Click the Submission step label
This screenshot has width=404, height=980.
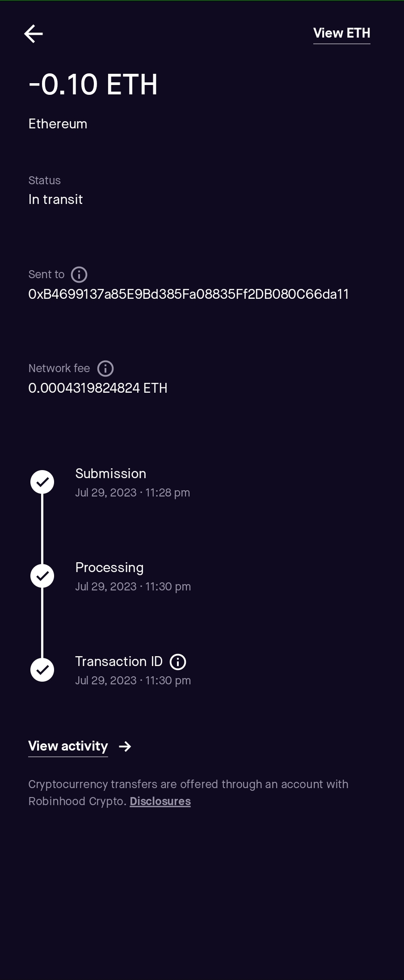(110, 474)
